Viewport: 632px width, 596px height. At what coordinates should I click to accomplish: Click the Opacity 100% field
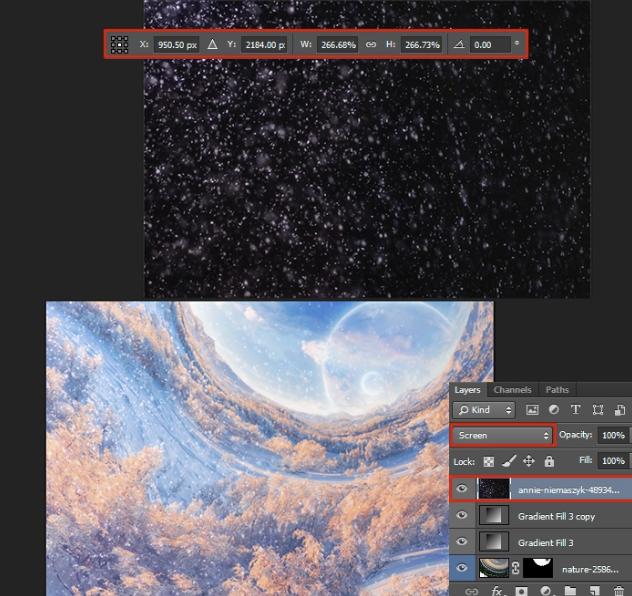pos(613,435)
